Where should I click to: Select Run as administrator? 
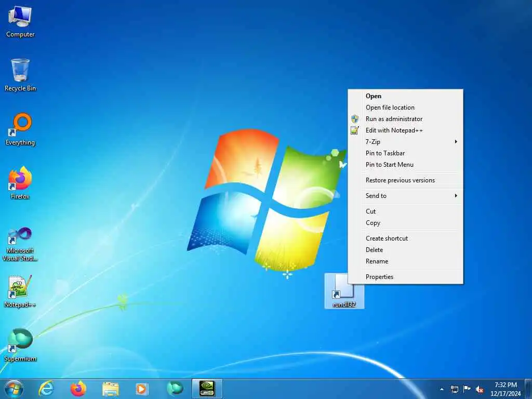click(405, 119)
